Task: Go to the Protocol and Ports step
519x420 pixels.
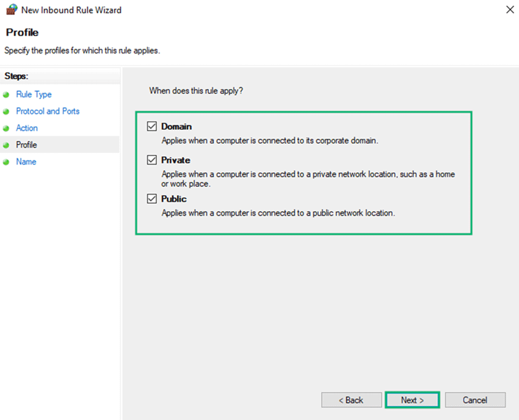Action: pos(48,111)
